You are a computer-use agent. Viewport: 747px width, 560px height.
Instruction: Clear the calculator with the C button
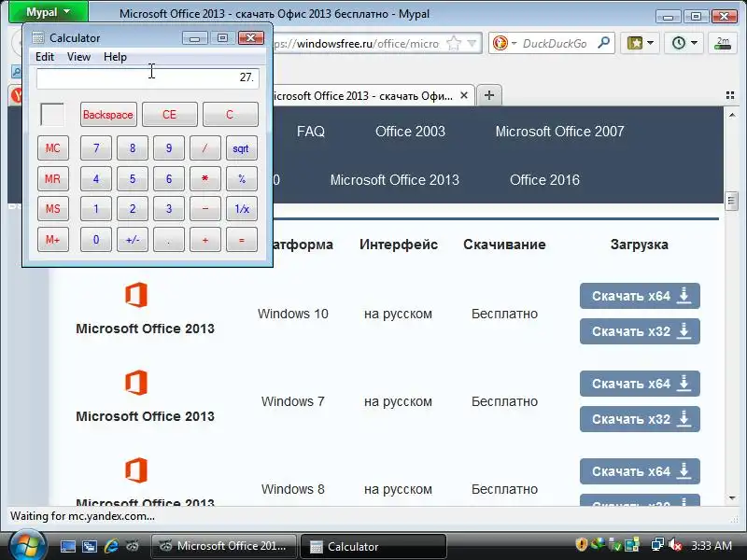(x=230, y=114)
